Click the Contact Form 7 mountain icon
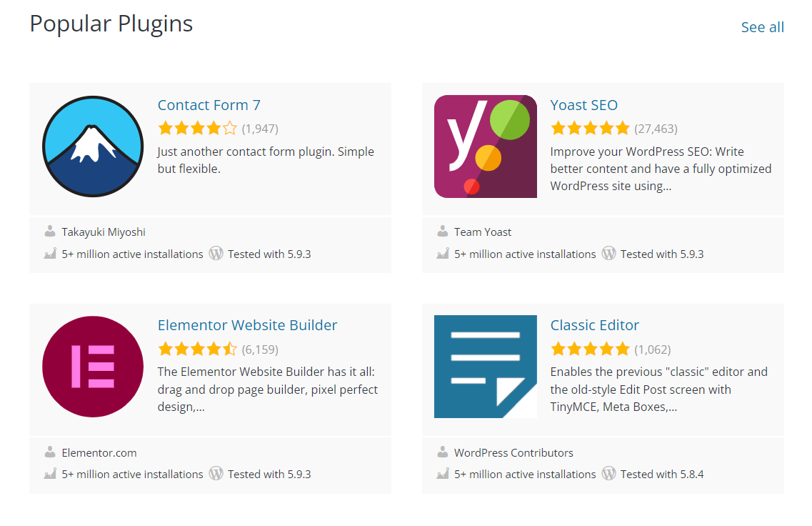This screenshot has height=526, width=812. pyautogui.click(x=94, y=146)
